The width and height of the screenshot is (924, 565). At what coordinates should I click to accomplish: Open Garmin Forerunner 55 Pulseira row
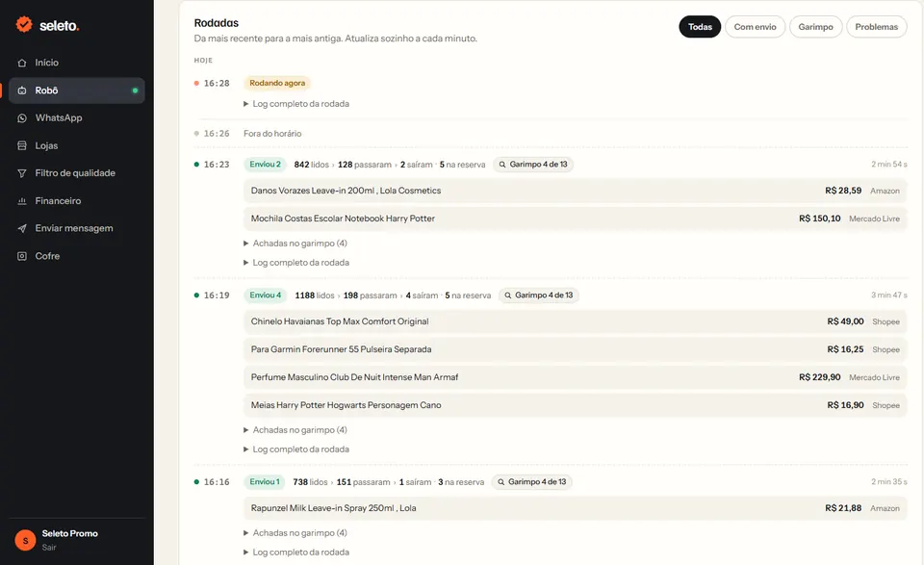point(576,349)
